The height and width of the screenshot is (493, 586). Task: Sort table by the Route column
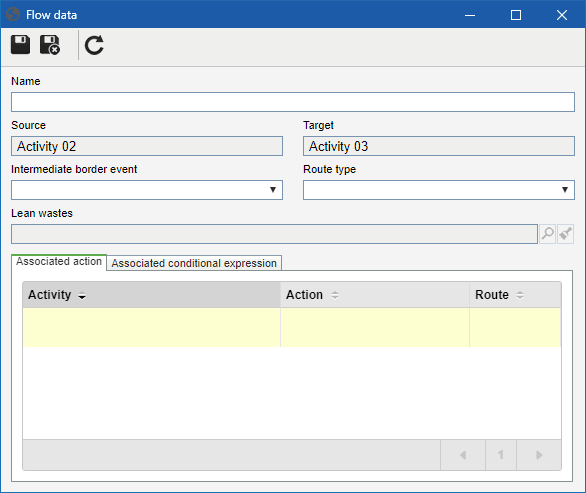click(x=515, y=295)
